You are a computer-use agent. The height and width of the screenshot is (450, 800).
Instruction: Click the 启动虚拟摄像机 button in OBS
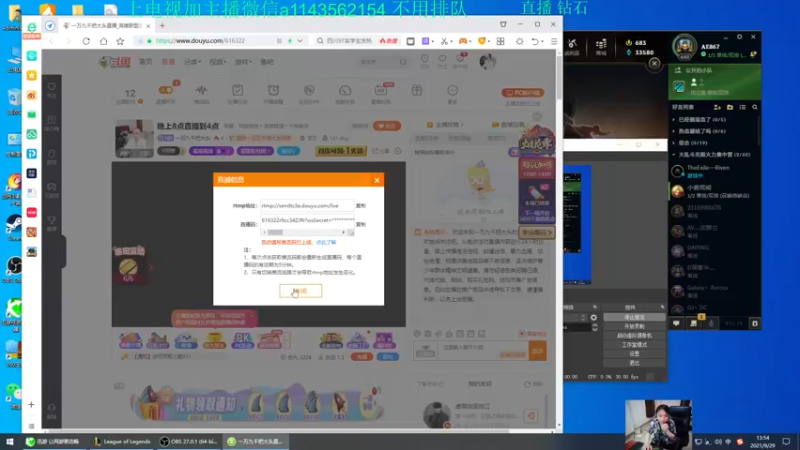634,336
